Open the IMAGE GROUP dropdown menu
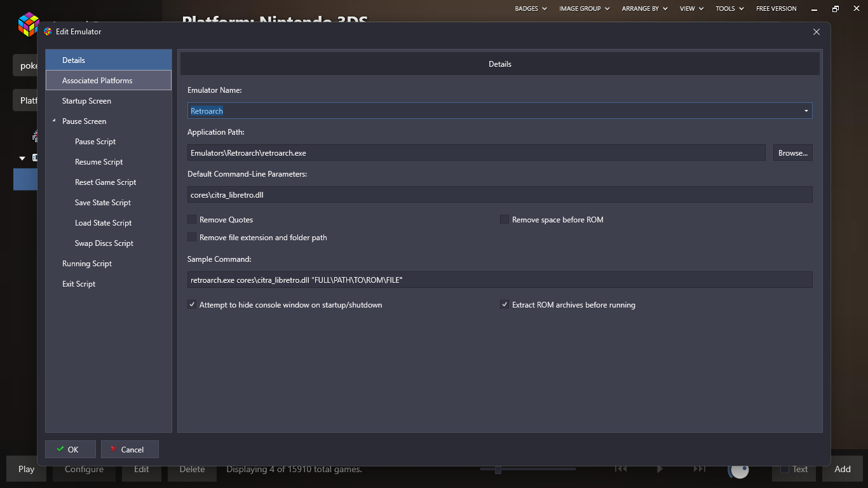Image resolution: width=868 pixels, height=488 pixels. (584, 8)
